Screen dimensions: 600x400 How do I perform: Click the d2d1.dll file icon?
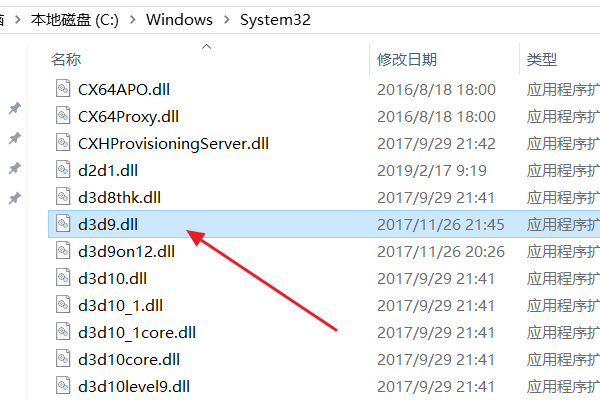pos(63,170)
